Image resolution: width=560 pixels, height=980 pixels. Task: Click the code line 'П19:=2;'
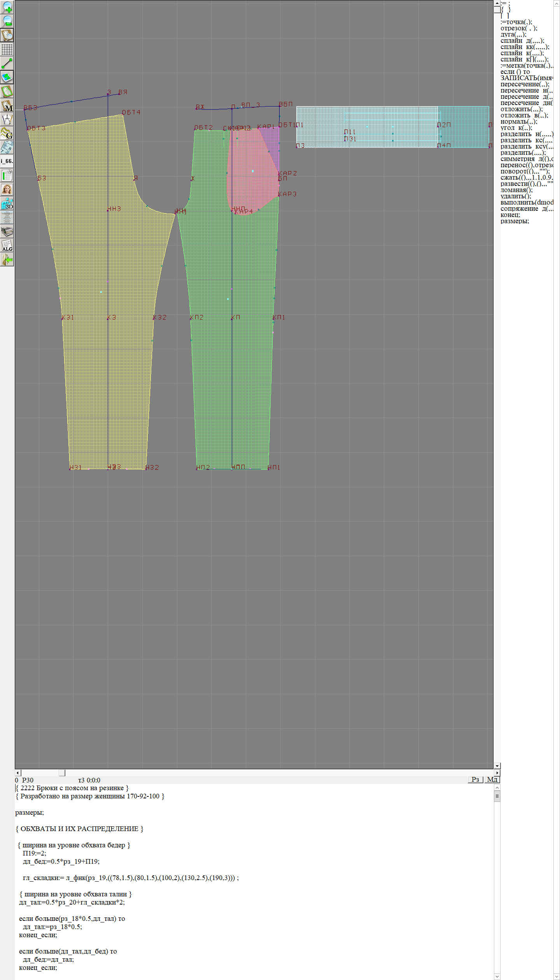pyautogui.click(x=34, y=853)
